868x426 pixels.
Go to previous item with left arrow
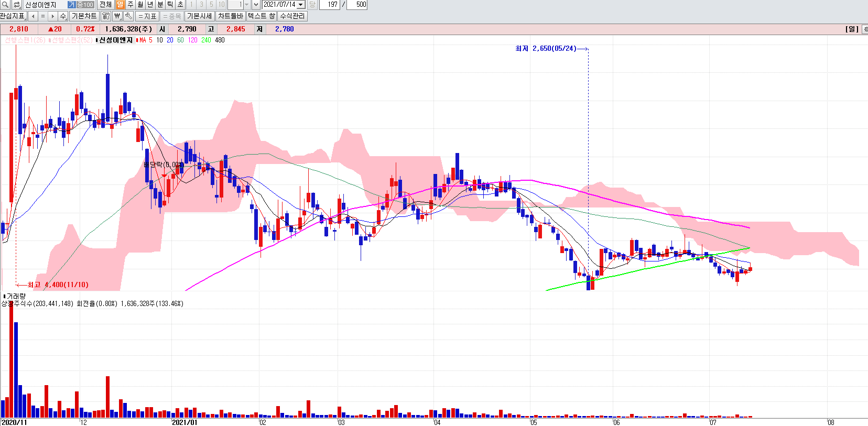tap(33, 16)
